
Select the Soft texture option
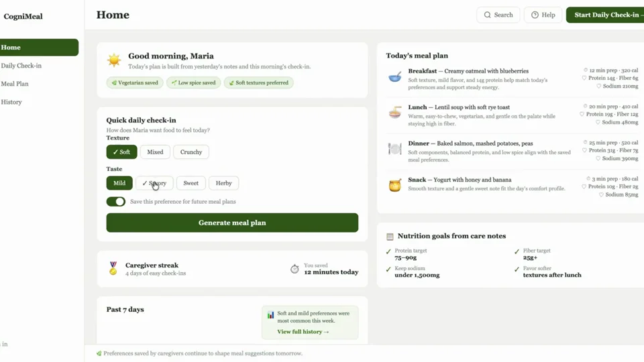click(121, 152)
